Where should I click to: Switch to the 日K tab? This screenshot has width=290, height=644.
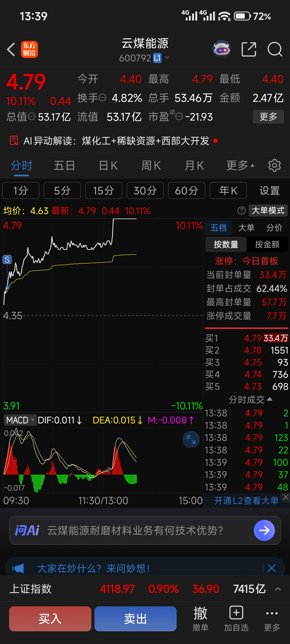pyautogui.click(x=108, y=165)
